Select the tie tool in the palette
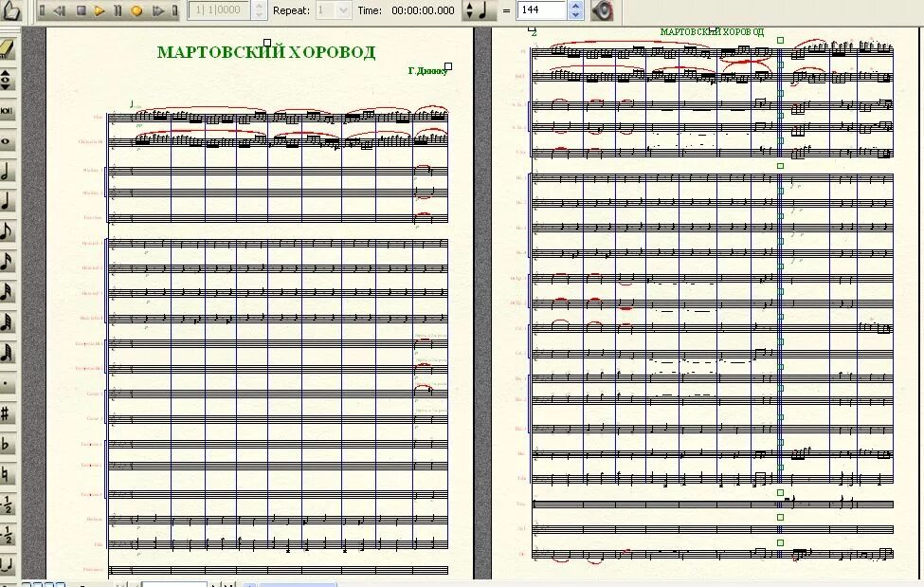924x587 pixels. coord(7,564)
